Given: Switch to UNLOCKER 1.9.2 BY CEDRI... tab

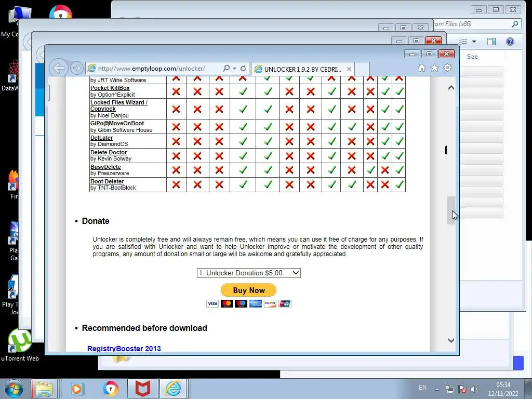Looking at the screenshot, I should click(x=303, y=69).
